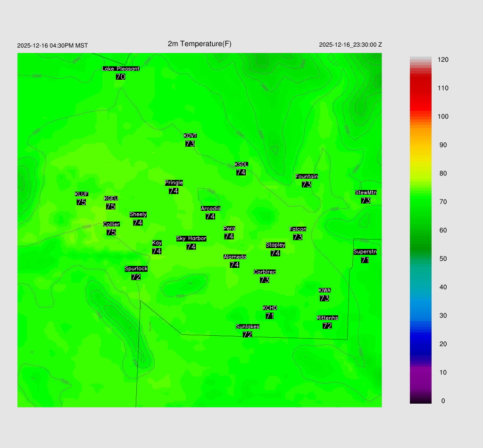Select the StewMtn station marker
The height and width of the screenshot is (448, 483).
[366, 200]
